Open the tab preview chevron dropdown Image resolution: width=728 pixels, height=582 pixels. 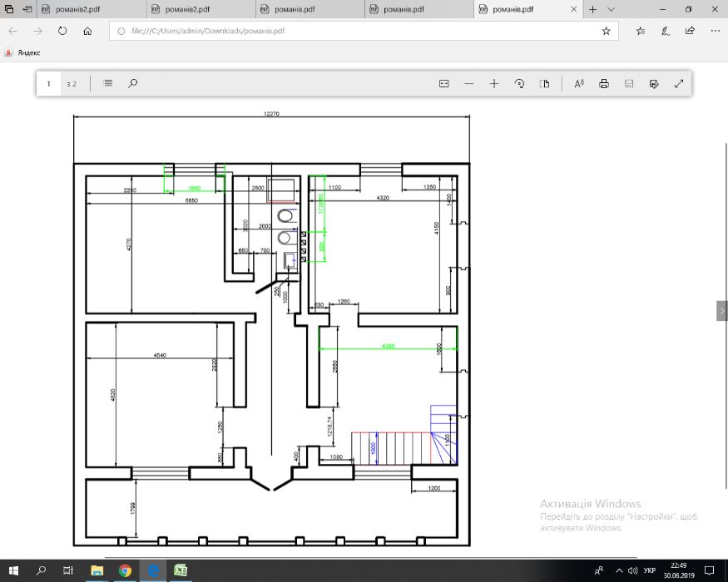611,9
